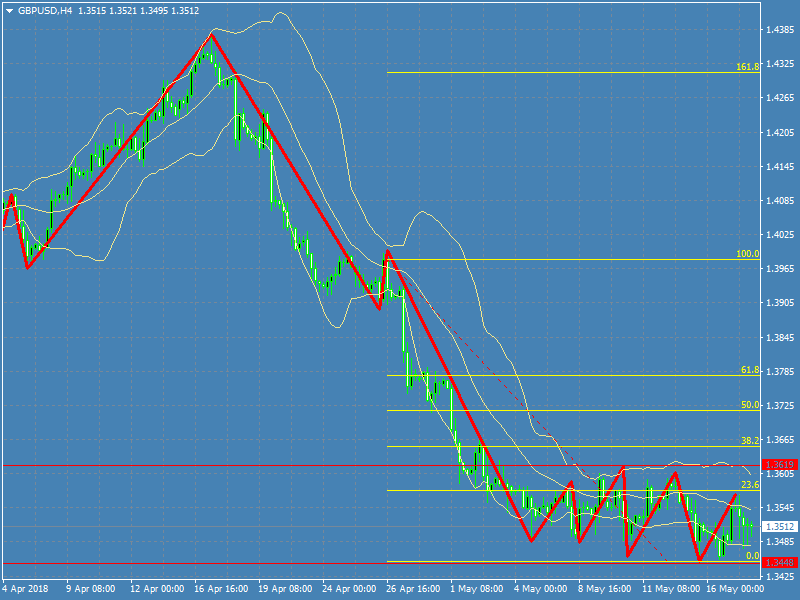Click the 1.3665 price axis value
800x600 pixels.
(x=780, y=440)
